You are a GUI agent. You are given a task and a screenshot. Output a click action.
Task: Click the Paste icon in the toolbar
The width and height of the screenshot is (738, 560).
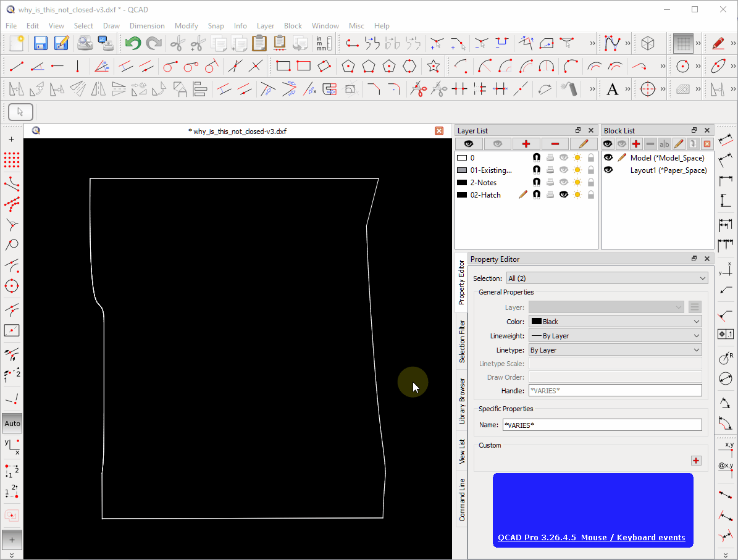tap(259, 43)
